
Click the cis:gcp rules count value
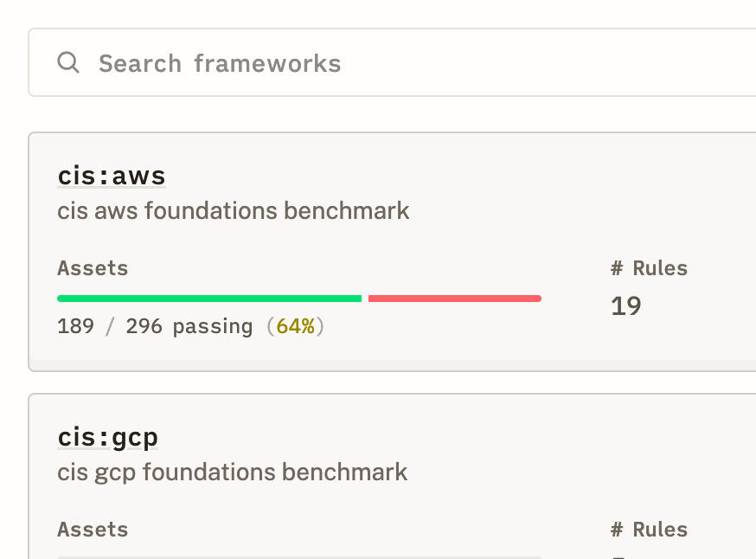click(x=619, y=556)
